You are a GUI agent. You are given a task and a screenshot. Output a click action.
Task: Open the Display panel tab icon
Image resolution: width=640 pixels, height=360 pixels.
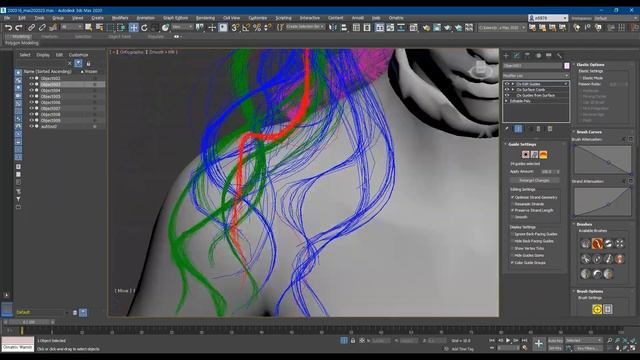tap(549, 56)
